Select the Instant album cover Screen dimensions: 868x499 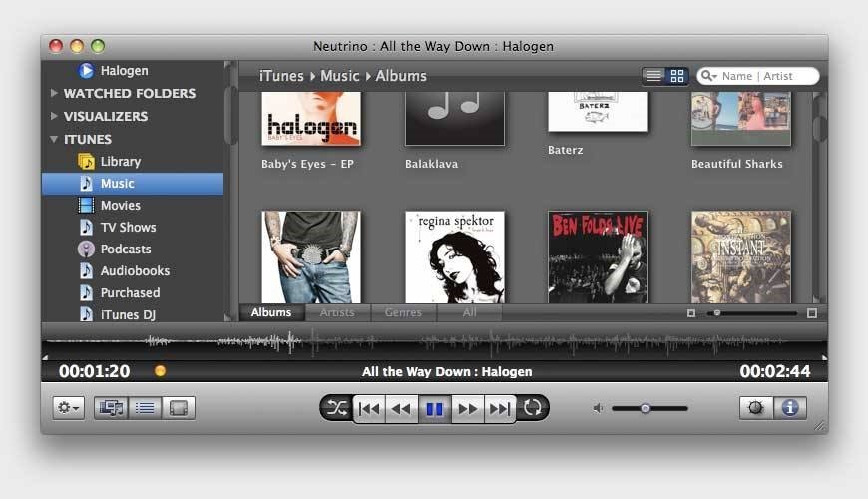[x=740, y=256]
